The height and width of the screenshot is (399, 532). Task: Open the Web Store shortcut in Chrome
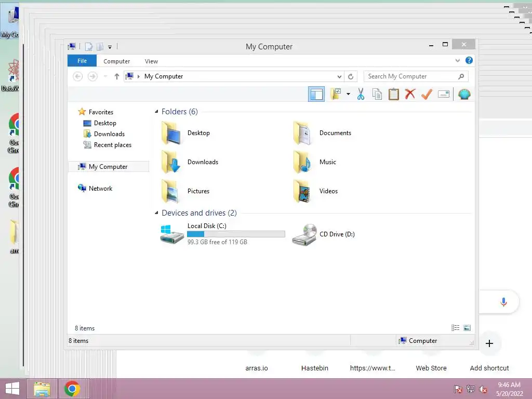click(x=431, y=368)
